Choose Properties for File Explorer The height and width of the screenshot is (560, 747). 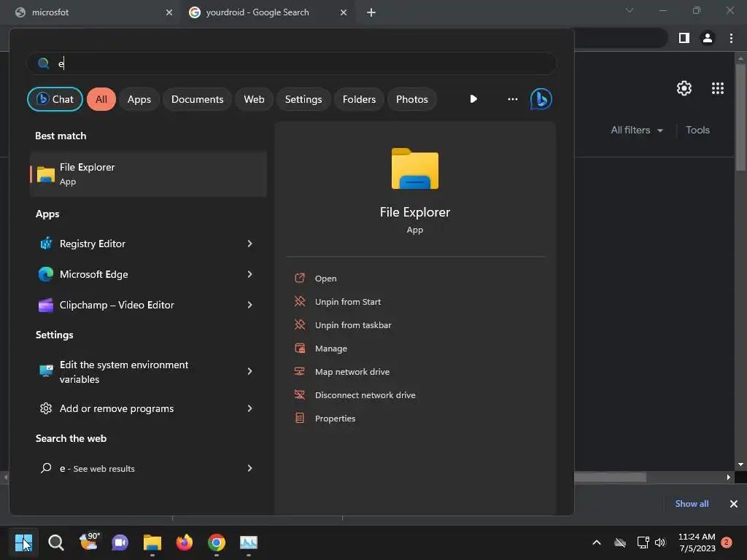click(335, 419)
